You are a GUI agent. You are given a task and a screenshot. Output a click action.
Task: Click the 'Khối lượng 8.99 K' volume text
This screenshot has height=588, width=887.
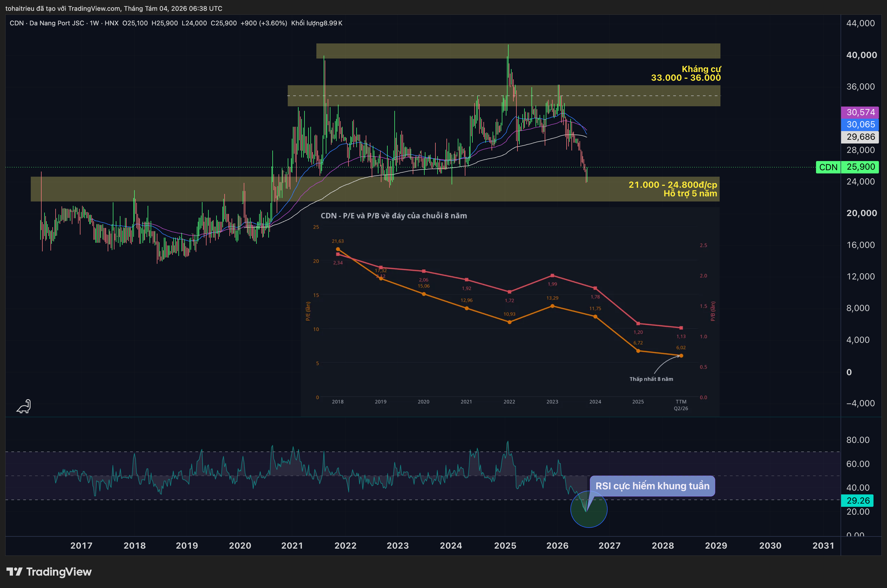click(x=317, y=23)
